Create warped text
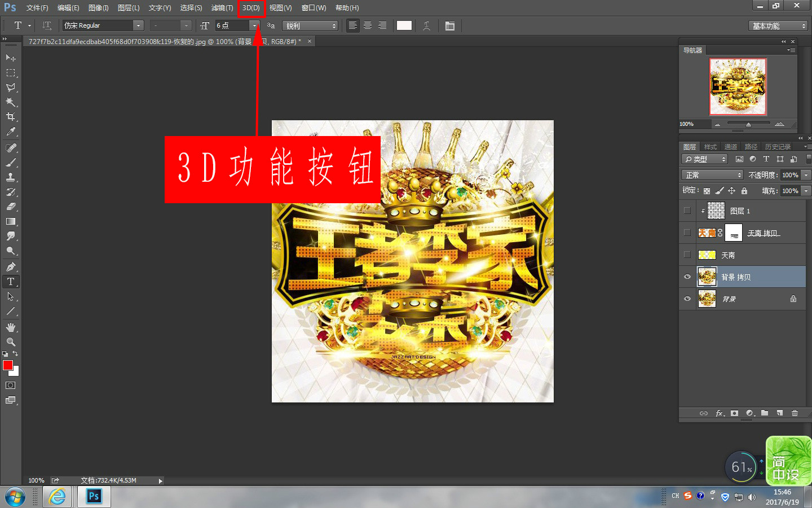 click(x=427, y=25)
